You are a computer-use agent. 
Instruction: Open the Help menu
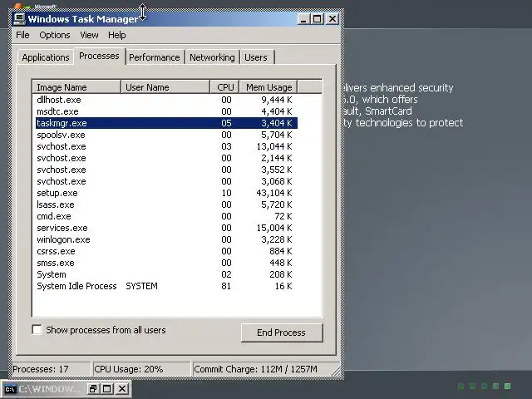(117, 35)
